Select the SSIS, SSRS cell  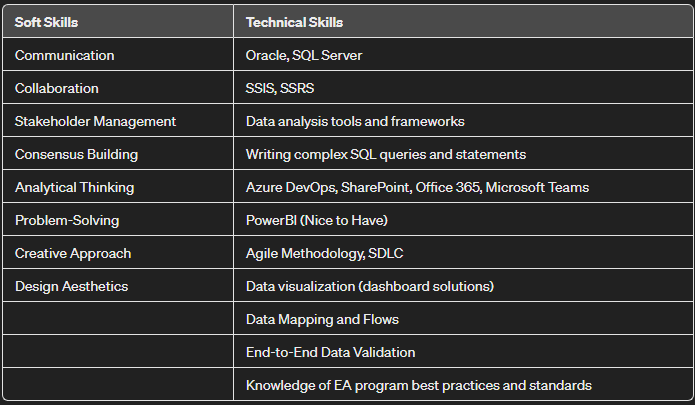click(x=463, y=88)
